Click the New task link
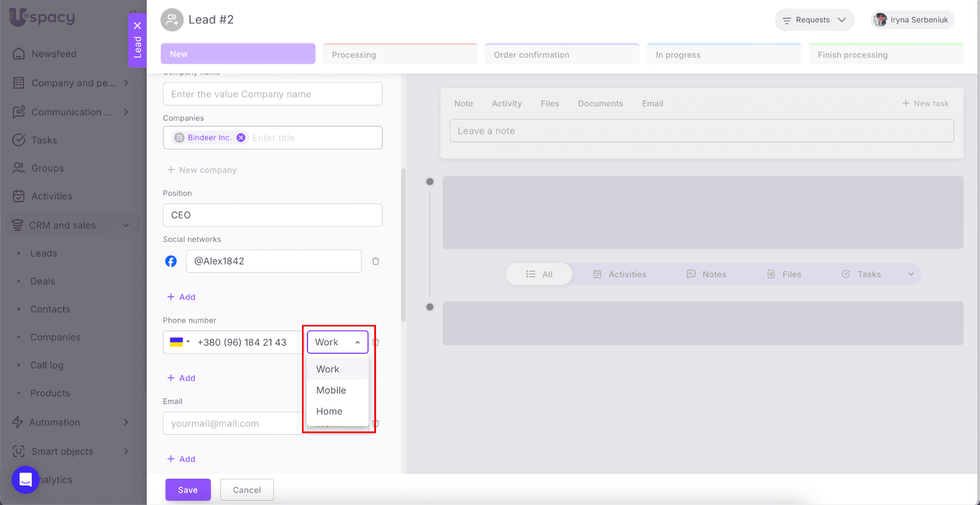Screen dimensions: 980x505 point(925,103)
